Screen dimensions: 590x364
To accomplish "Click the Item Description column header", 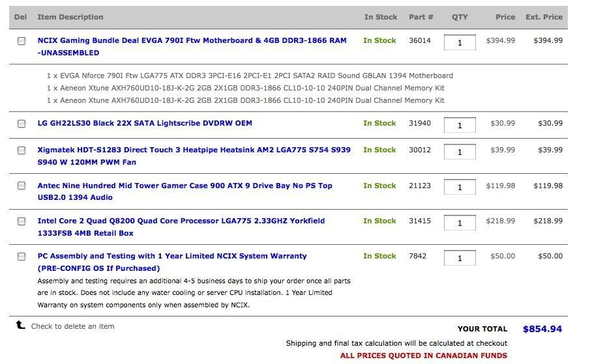I will click(70, 17).
